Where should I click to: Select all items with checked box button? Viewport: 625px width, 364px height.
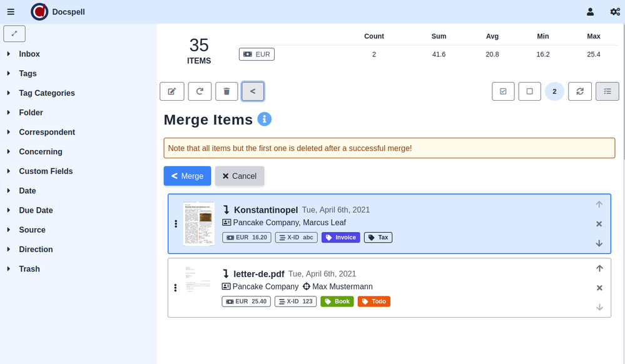coord(504,91)
